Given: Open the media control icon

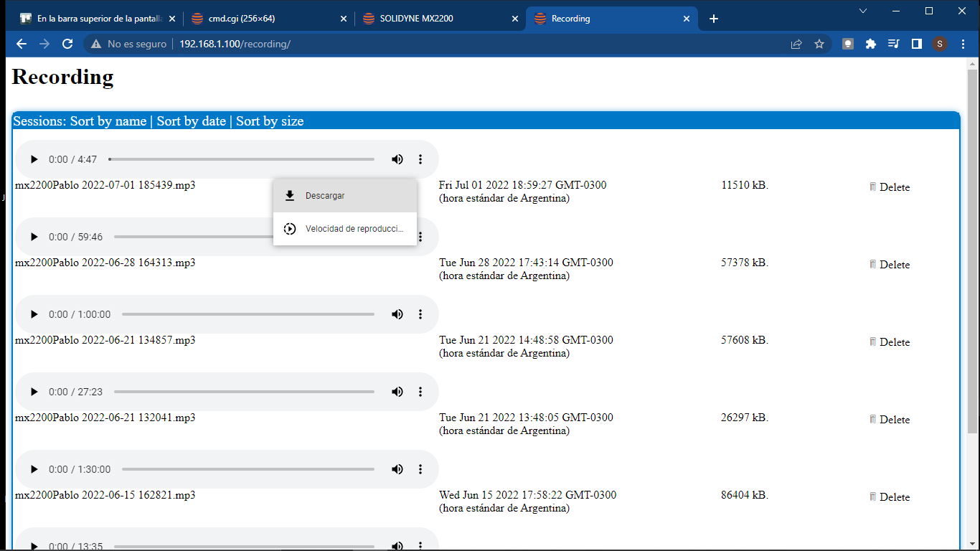Looking at the screenshot, I should click(x=893, y=44).
